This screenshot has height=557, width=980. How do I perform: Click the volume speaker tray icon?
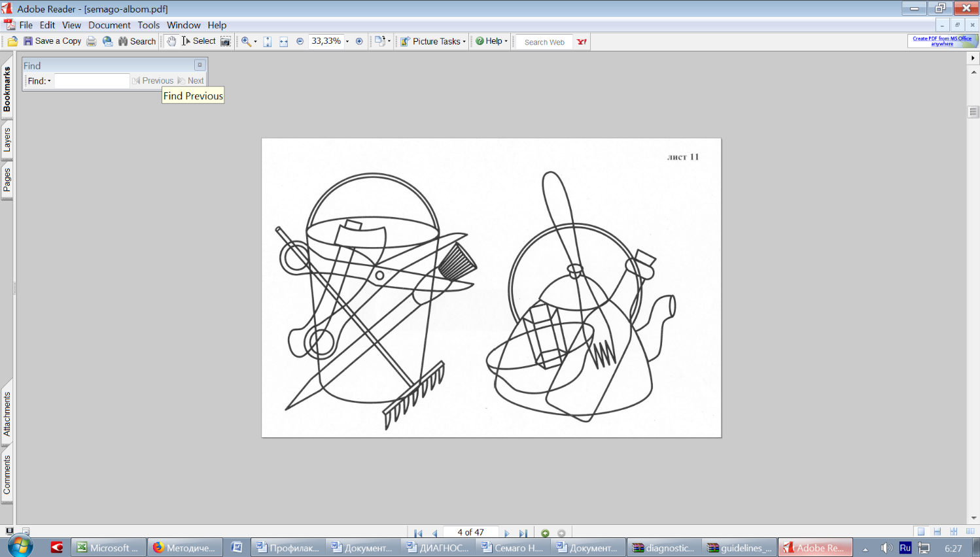pos(886,548)
